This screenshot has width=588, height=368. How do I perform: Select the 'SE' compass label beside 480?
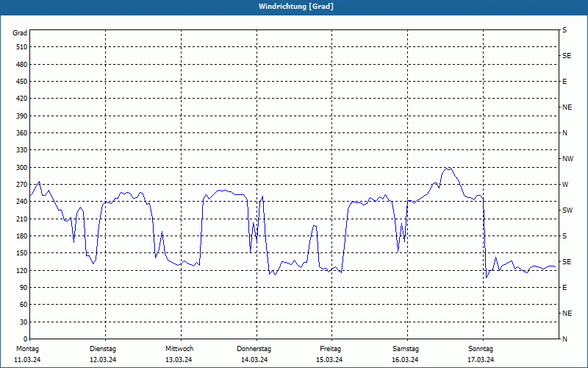click(x=567, y=56)
